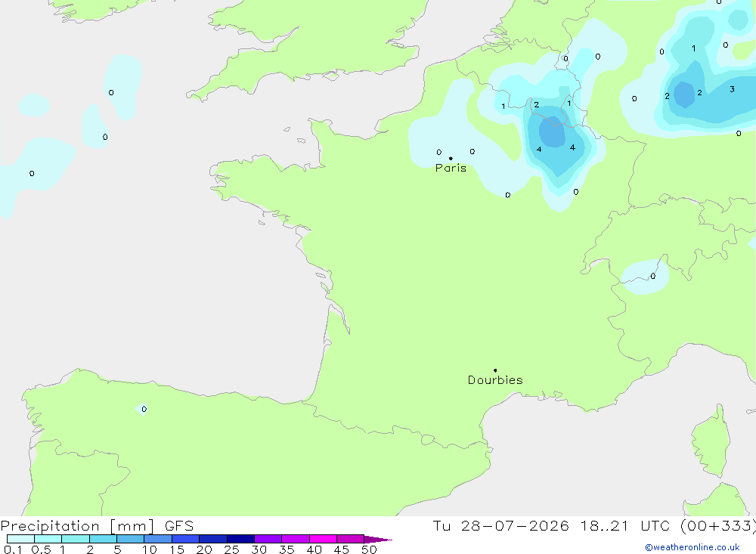Pick the 10–15 mm legend swatch
The width and height of the screenshot is (756, 554).
click(158, 539)
